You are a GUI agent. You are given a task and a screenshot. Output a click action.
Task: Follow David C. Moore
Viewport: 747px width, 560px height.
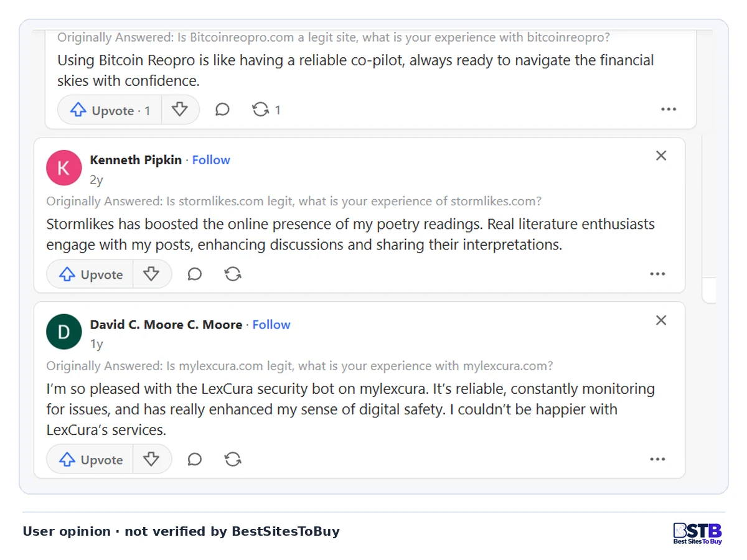click(x=271, y=325)
